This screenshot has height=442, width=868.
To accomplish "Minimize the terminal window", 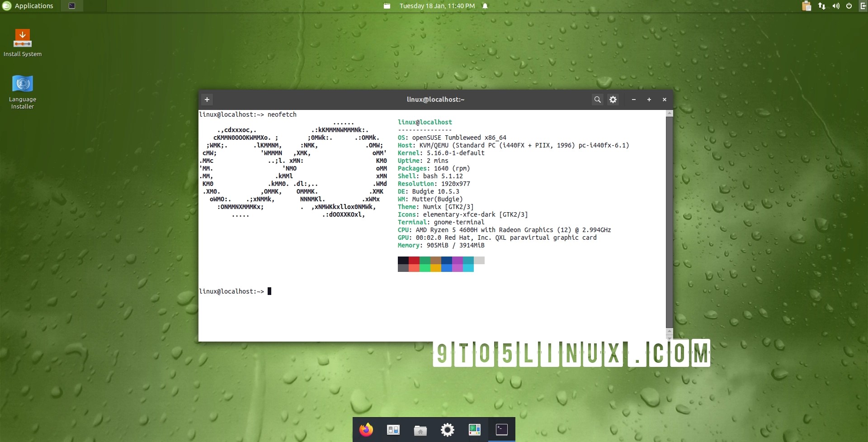I will point(634,100).
